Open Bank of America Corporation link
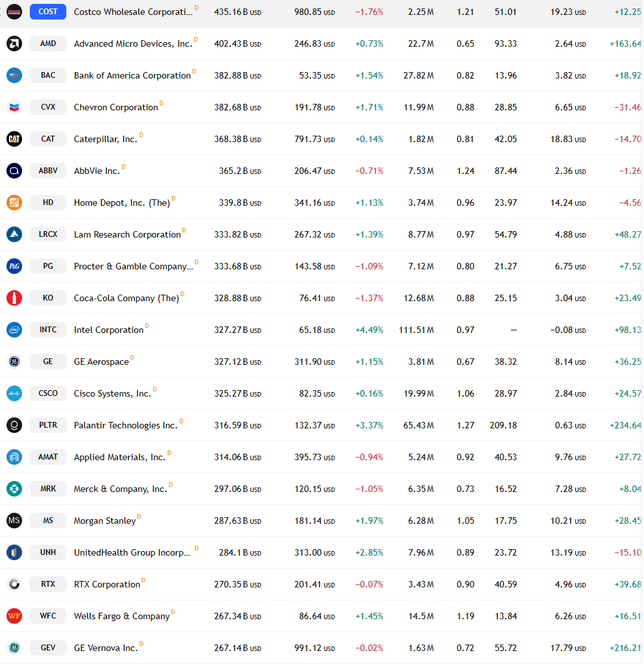Image resolution: width=644 pixels, height=664 pixels. [x=132, y=75]
